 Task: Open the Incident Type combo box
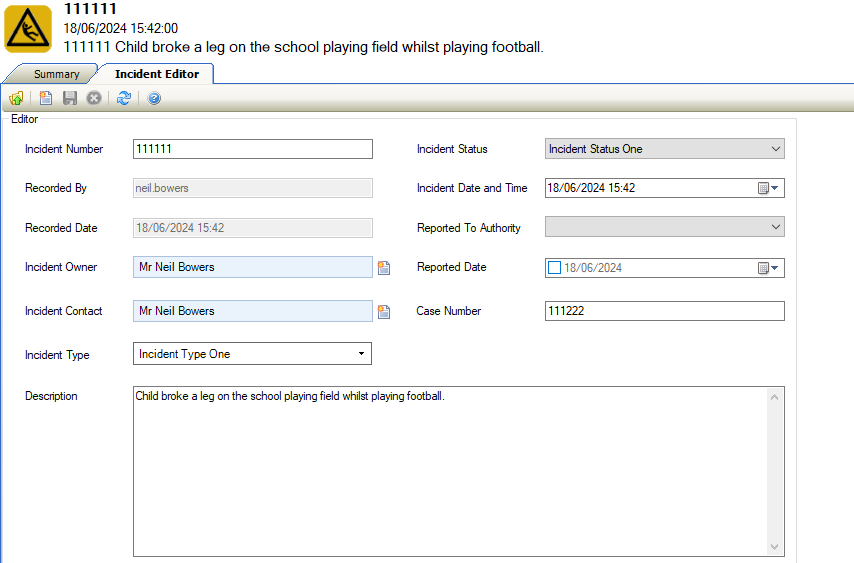361,354
